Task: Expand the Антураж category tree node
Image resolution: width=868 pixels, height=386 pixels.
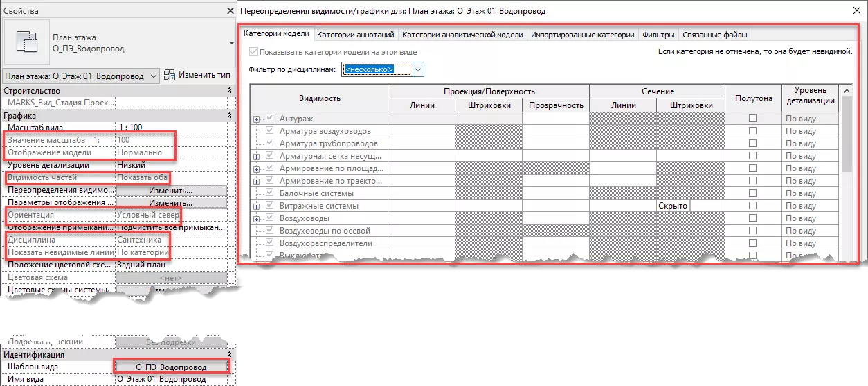Action: [256, 119]
